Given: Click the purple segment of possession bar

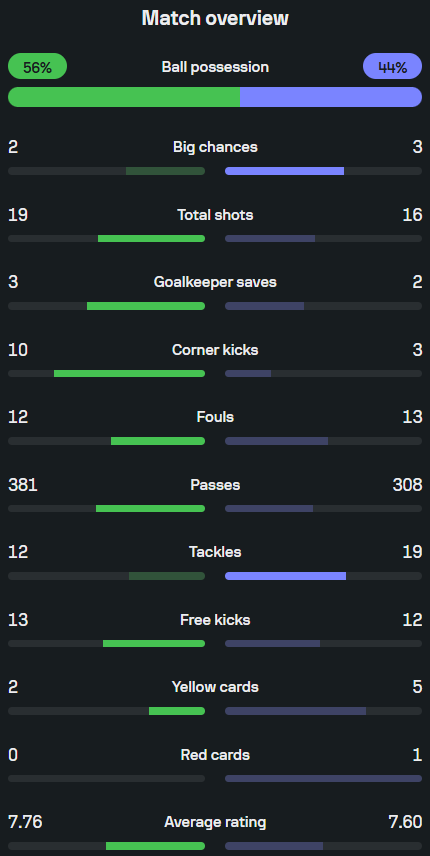Looking at the screenshot, I should [331, 97].
